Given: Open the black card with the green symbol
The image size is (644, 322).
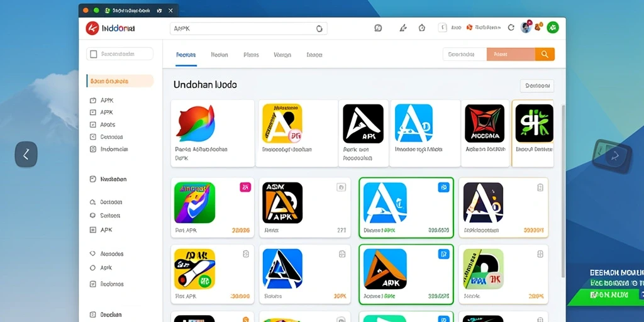Looking at the screenshot, I should point(533,133).
